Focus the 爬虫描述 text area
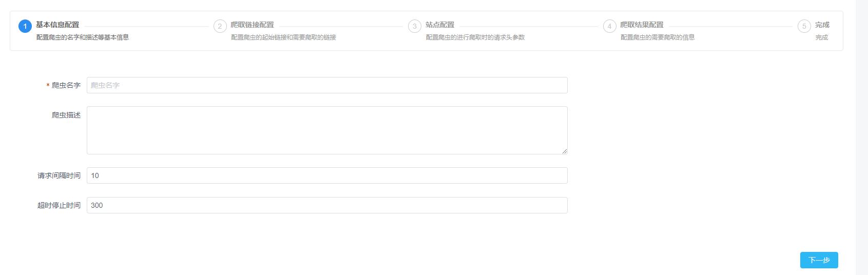 point(327,130)
